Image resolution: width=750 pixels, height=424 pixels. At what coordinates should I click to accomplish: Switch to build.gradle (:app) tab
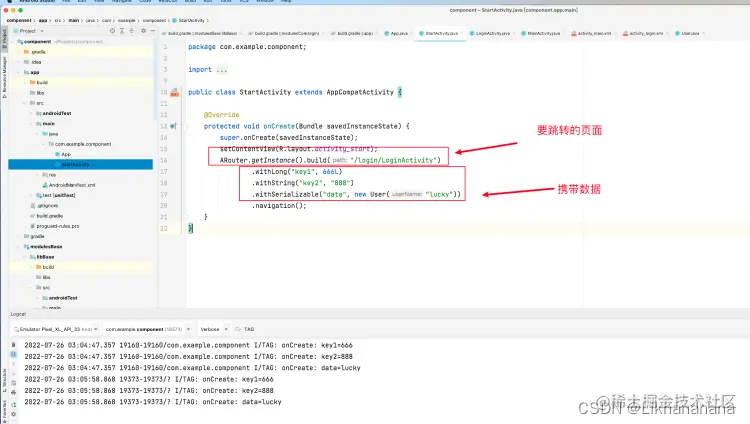(353, 33)
